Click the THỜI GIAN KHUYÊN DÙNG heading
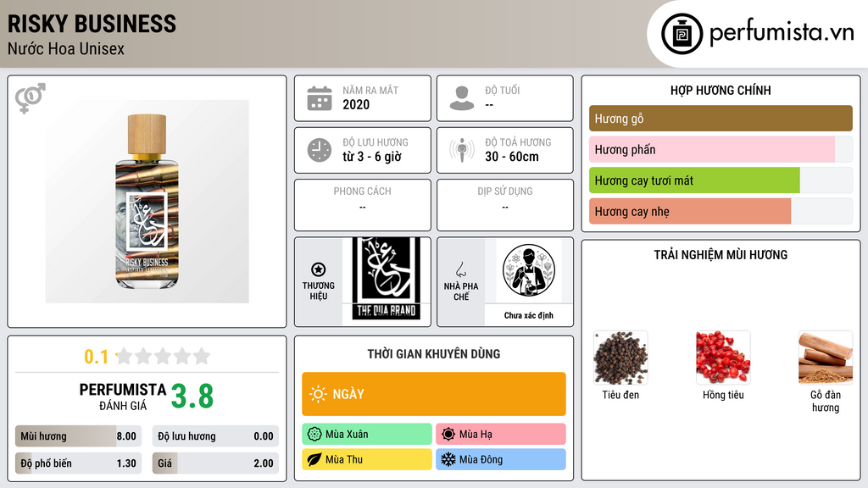The image size is (868, 488). [x=434, y=354]
